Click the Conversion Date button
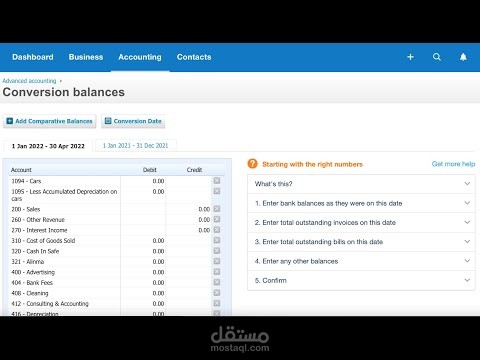The image size is (480, 360). 133,121
